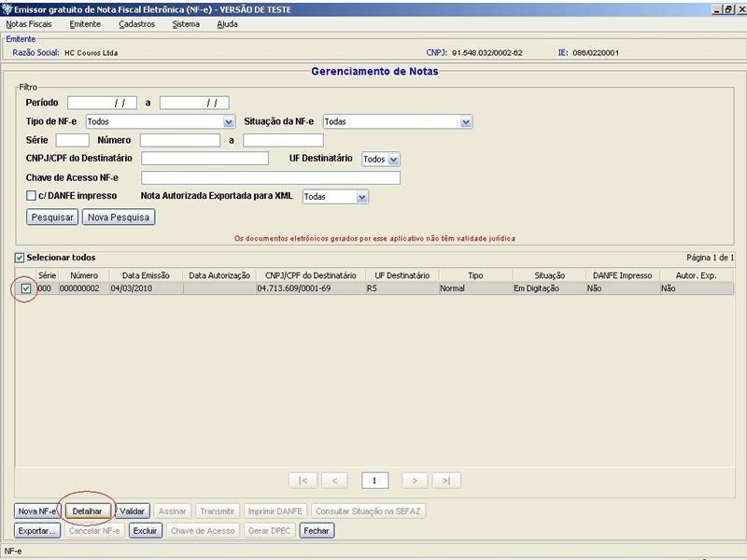Toggle the Selecionar todos checkbox
This screenshot has height=560, width=747.
click(x=20, y=258)
